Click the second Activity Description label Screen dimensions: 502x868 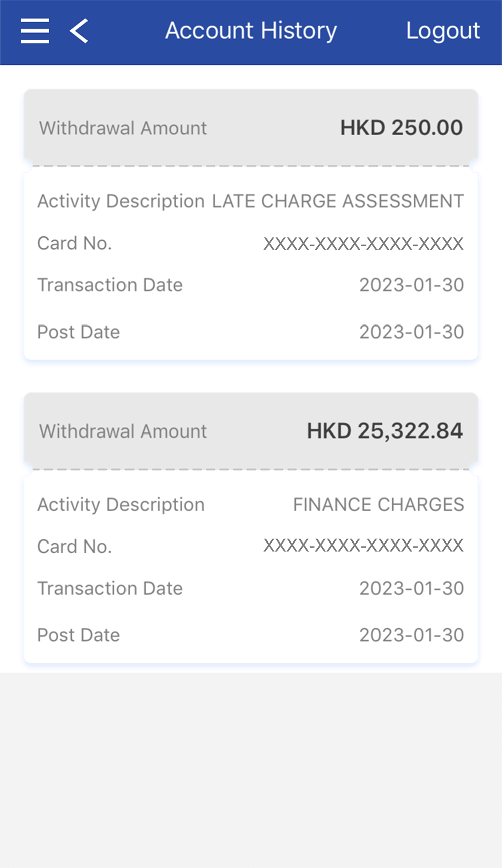pyautogui.click(x=121, y=505)
